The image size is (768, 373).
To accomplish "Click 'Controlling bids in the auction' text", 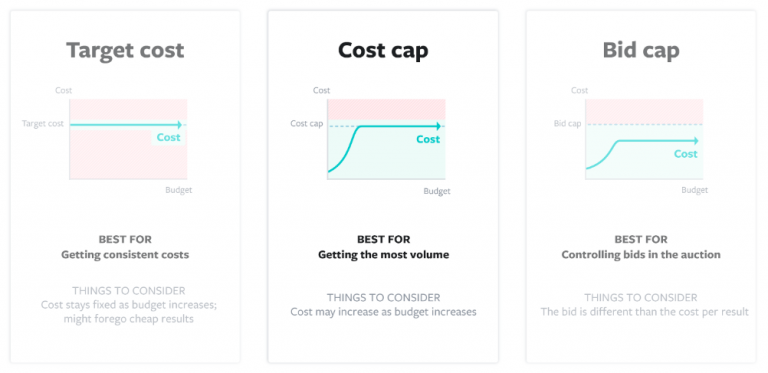I will tap(641, 255).
